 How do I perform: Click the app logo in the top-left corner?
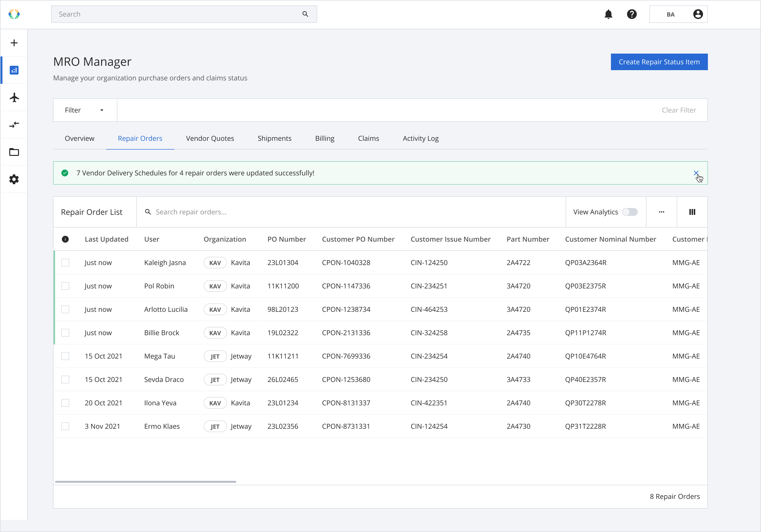pyautogui.click(x=14, y=14)
